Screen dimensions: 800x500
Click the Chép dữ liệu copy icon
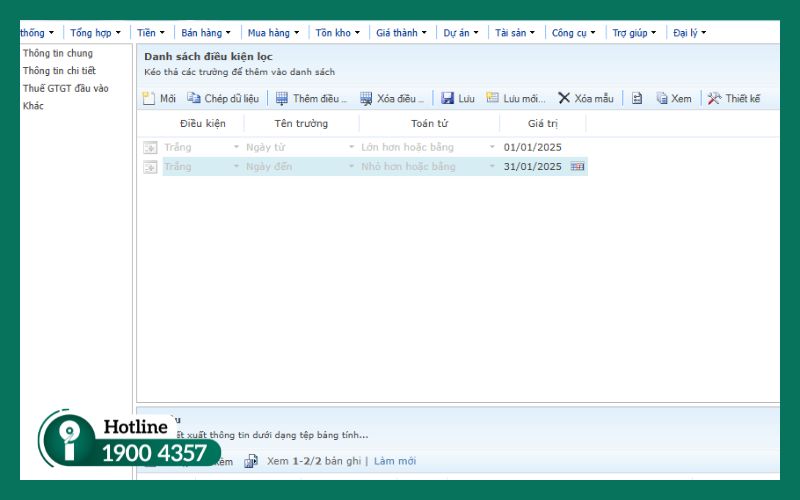(193, 98)
